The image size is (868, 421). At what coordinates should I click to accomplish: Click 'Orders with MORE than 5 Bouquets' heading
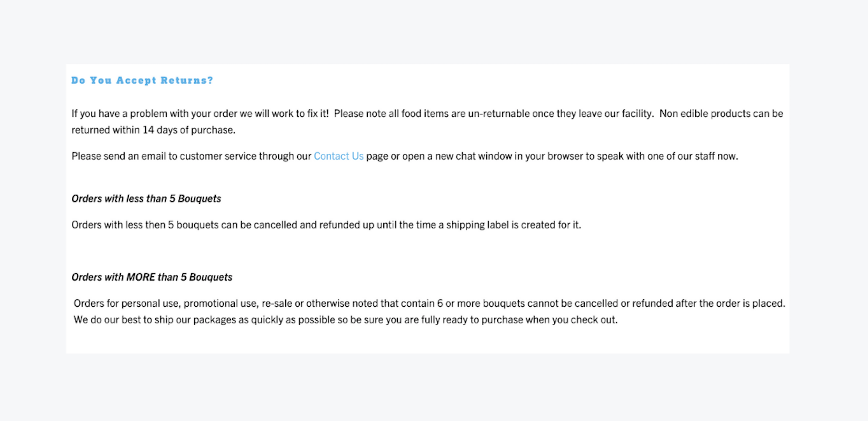click(152, 277)
